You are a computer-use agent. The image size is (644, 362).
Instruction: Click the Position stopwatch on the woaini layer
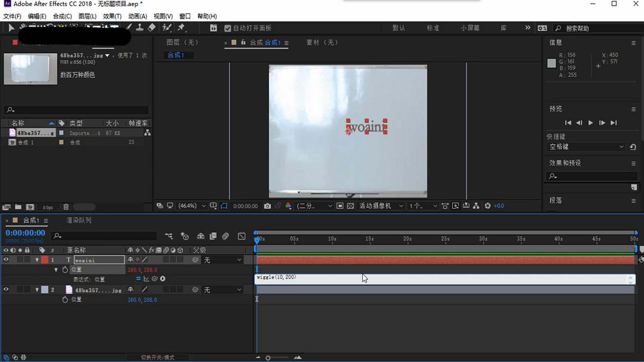pyautogui.click(x=65, y=269)
